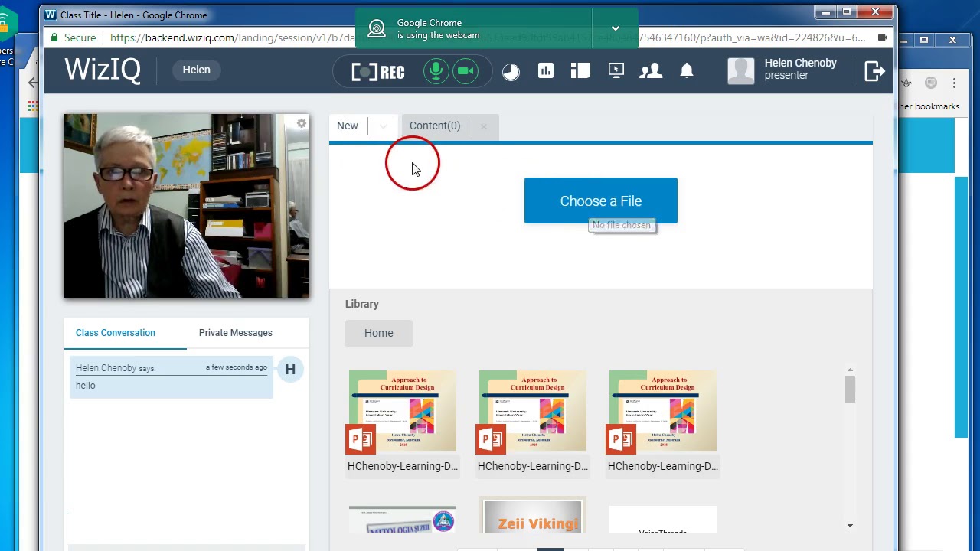The width and height of the screenshot is (980, 551).
Task: Click the Helen class title pill
Action: tap(196, 70)
